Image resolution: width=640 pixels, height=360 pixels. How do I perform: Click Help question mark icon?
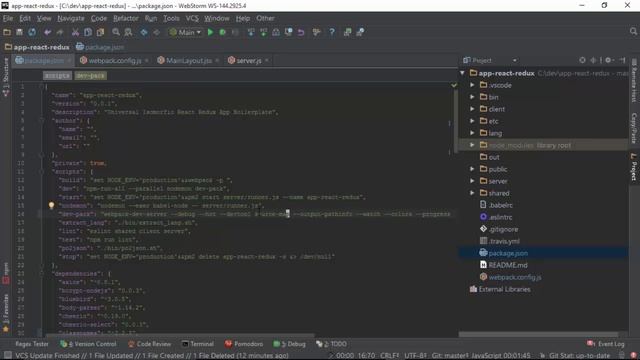[332, 32]
